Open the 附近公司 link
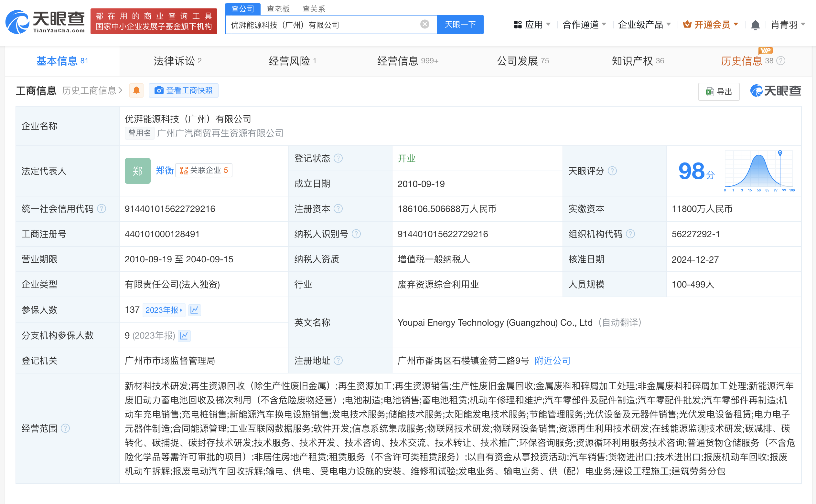This screenshot has width=816, height=504. pos(552,360)
